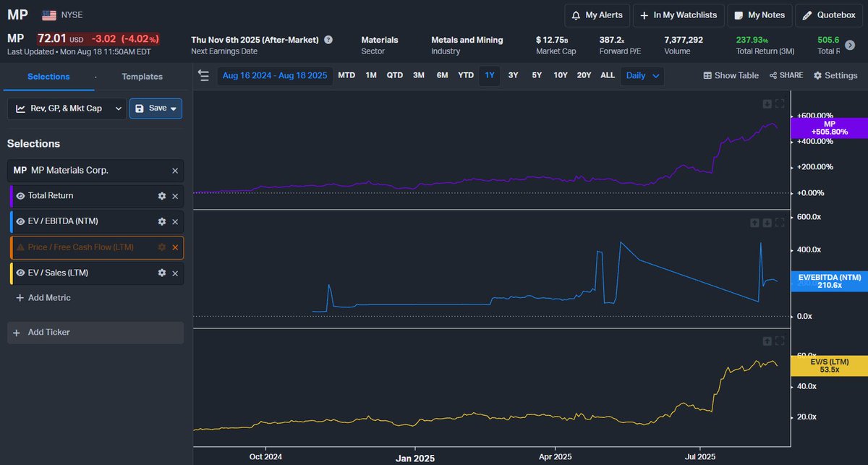
Task: Toggle visibility eye for EV / Sales (LTM)
Action: [20, 273]
